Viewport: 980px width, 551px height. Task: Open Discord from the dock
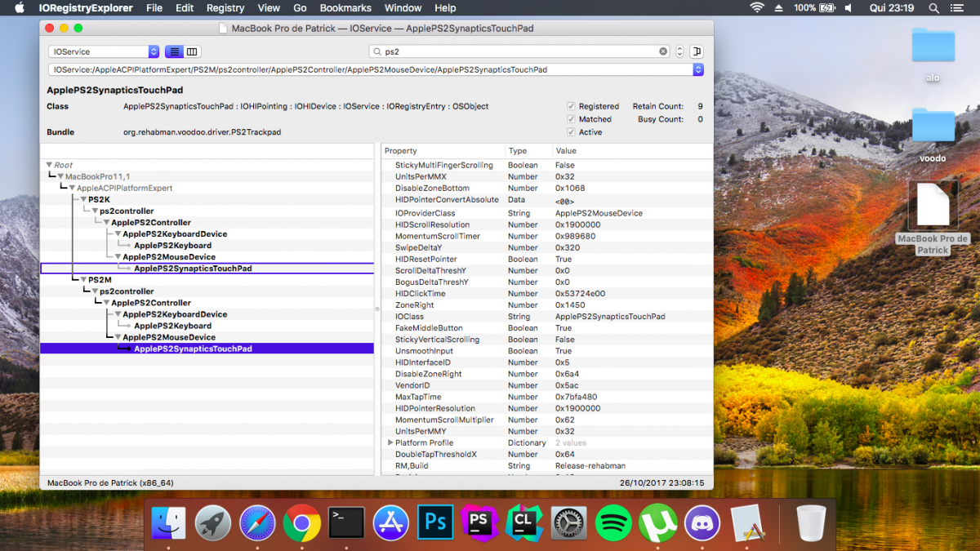pyautogui.click(x=701, y=523)
